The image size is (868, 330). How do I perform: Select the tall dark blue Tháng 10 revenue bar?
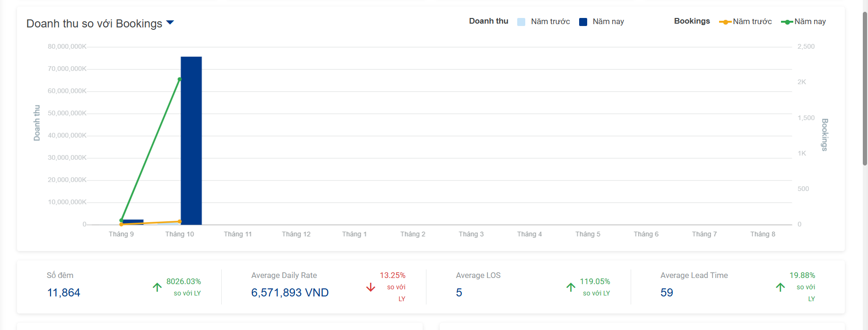click(x=191, y=141)
